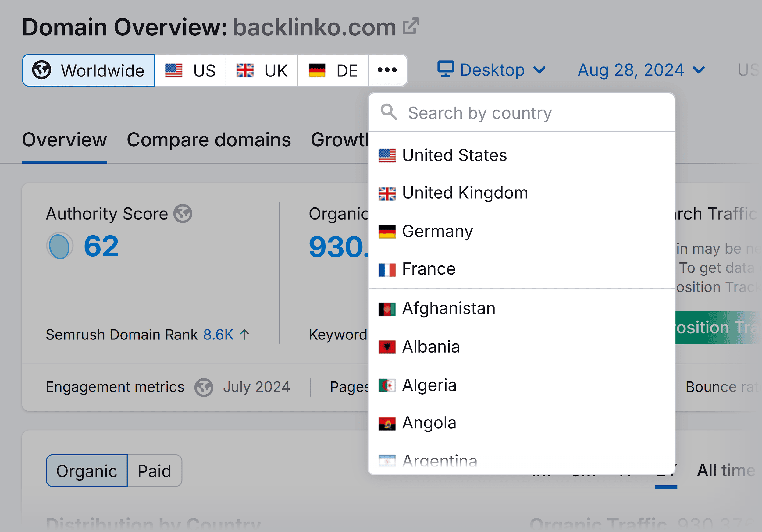
Task: Switch to the UK database button
Action: (x=262, y=70)
